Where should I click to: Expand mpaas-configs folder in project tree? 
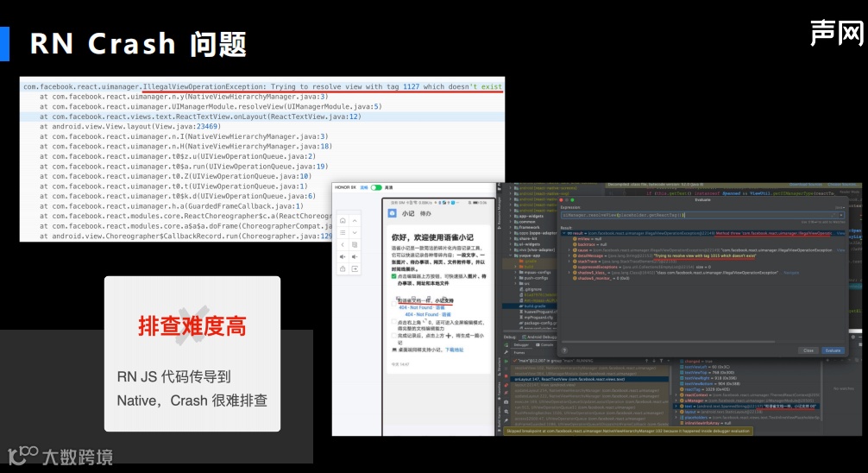click(x=515, y=273)
